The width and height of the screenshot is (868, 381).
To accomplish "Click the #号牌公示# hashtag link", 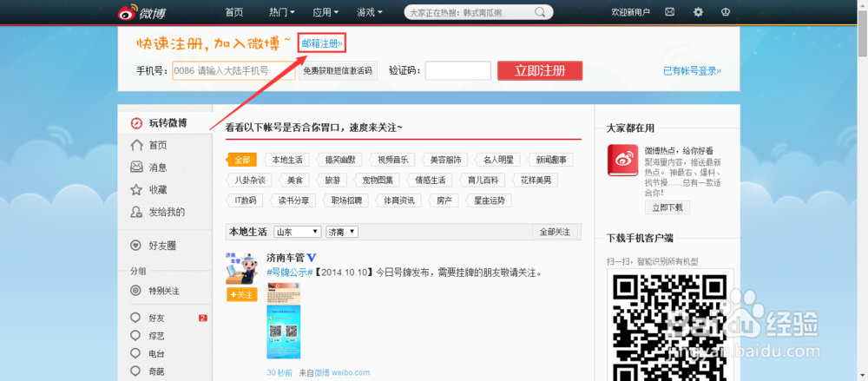I will 290,273.
